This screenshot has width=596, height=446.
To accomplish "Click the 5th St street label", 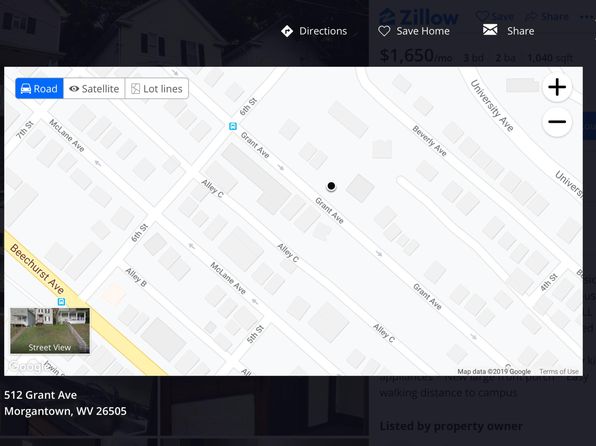I will point(255,334).
